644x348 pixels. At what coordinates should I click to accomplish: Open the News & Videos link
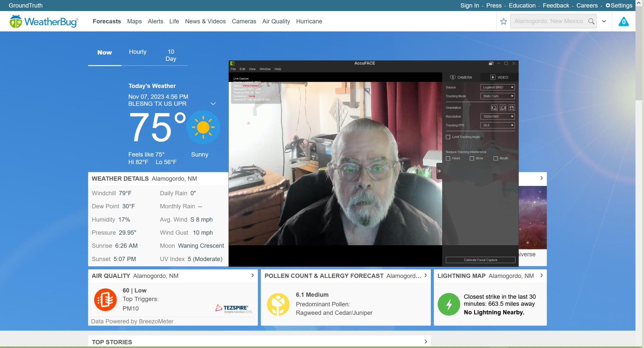point(205,21)
